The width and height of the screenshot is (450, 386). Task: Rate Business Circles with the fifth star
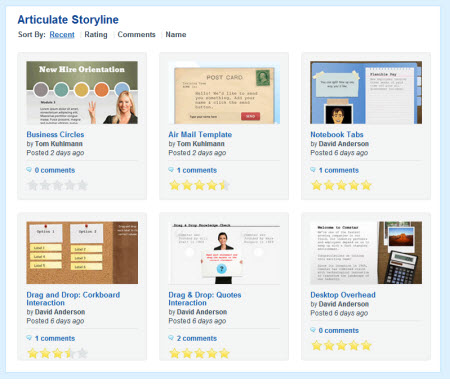[x=82, y=185]
